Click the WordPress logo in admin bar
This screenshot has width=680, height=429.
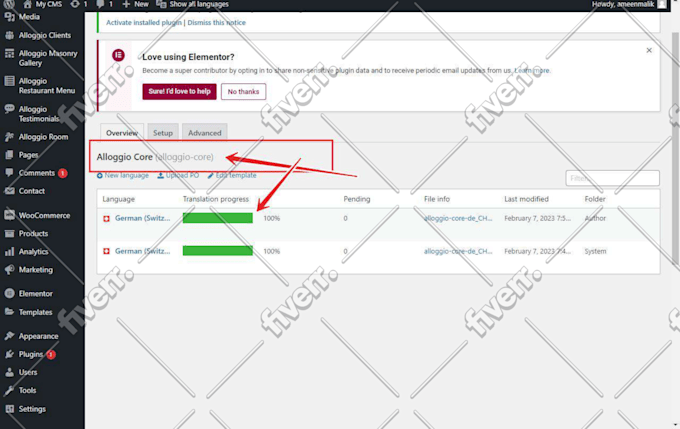[9, 4]
